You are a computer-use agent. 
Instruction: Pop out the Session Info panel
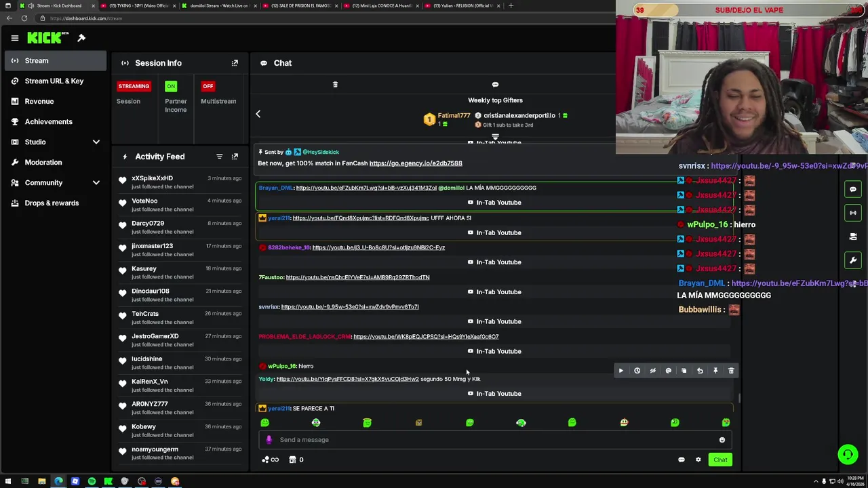pyautogui.click(x=235, y=63)
